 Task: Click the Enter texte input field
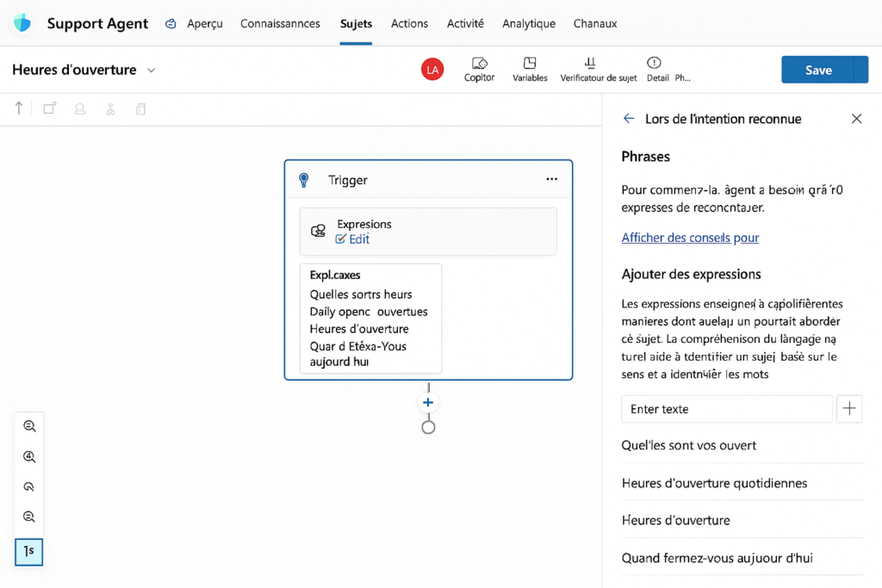(726, 409)
